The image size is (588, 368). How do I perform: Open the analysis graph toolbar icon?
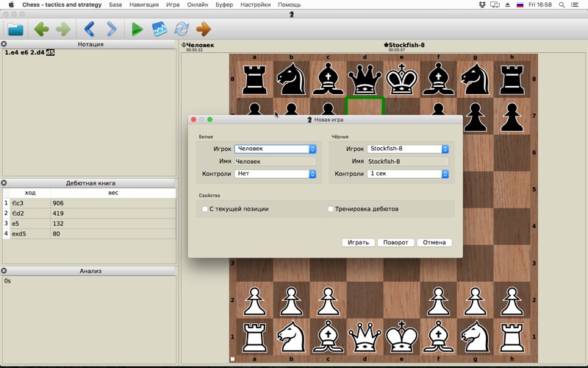(159, 29)
